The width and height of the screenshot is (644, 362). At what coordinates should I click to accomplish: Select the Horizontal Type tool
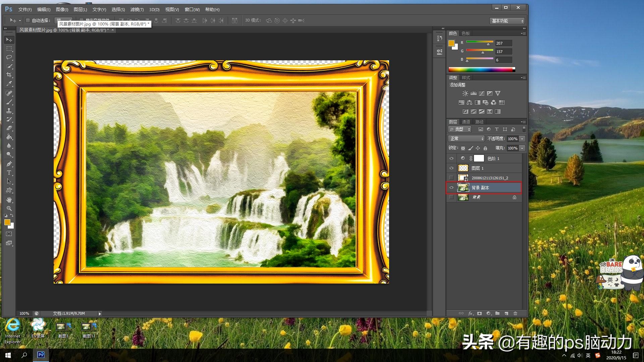9,173
